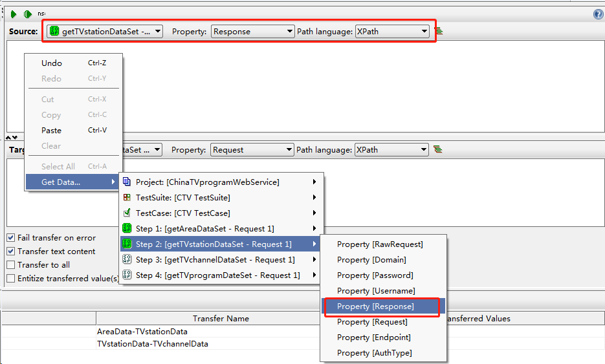The height and width of the screenshot is (364, 605).
Task: Open the Target step dropdown
Action: pos(142,149)
